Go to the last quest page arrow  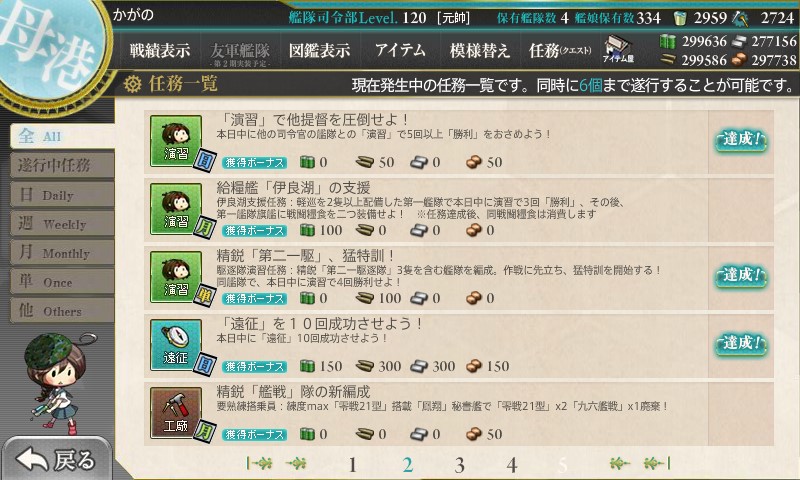[x=657, y=463]
